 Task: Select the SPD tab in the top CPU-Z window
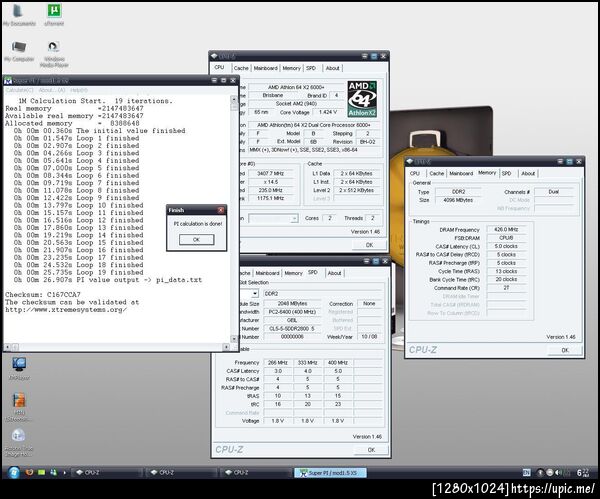311,68
